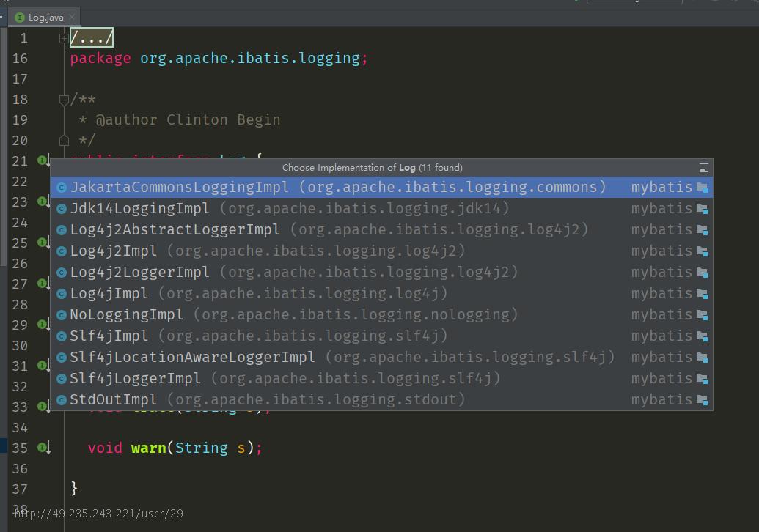Viewport: 759px width, 532px height.
Task: Choose the Log4j2Impl implementation
Action: 381,251
